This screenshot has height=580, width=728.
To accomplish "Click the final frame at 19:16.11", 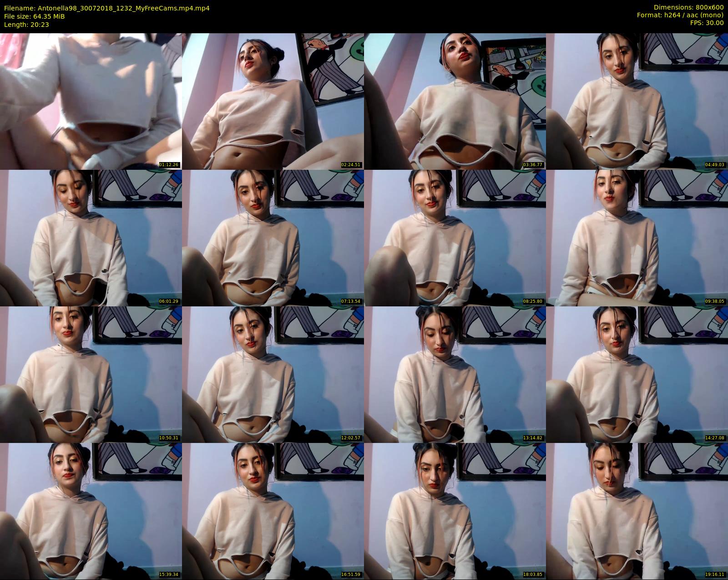I will 637,511.
